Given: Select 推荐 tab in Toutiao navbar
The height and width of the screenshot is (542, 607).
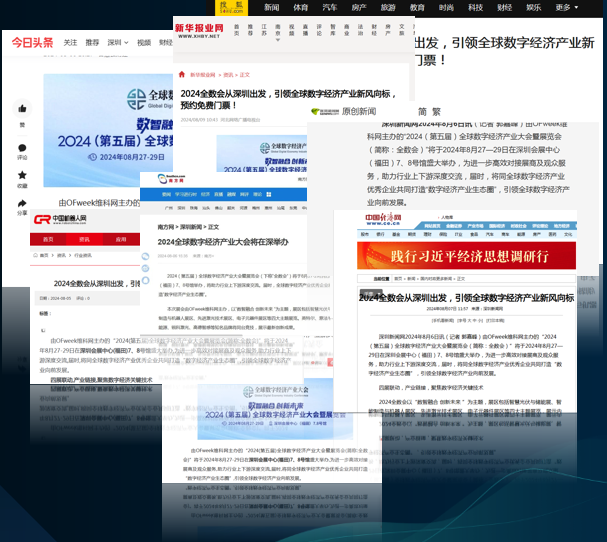Looking at the screenshot, I should [x=93, y=42].
